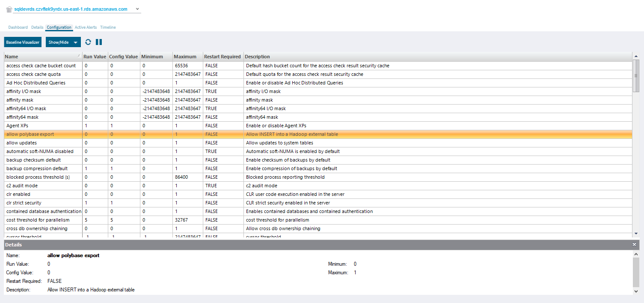This screenshot has width=644, height=303.
Task: Select the 'Agent XPs' row
Action: pos(318,126)
